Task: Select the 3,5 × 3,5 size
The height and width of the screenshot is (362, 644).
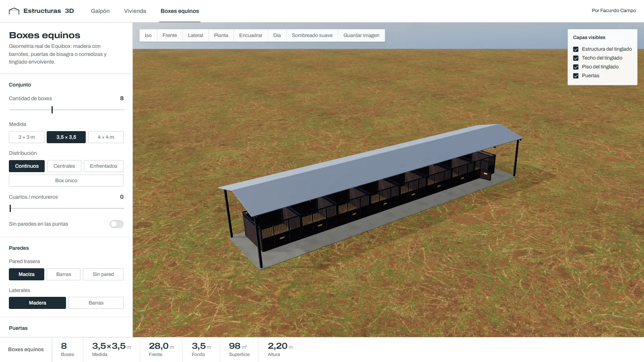Action: [66, 137]
